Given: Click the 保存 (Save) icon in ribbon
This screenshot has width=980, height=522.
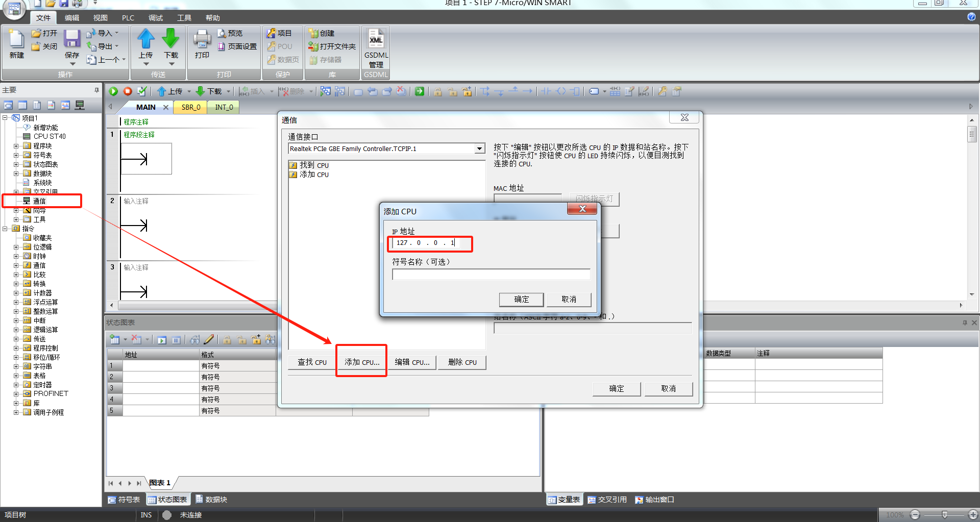Looking at the screenshot, I should coord(71,40).
